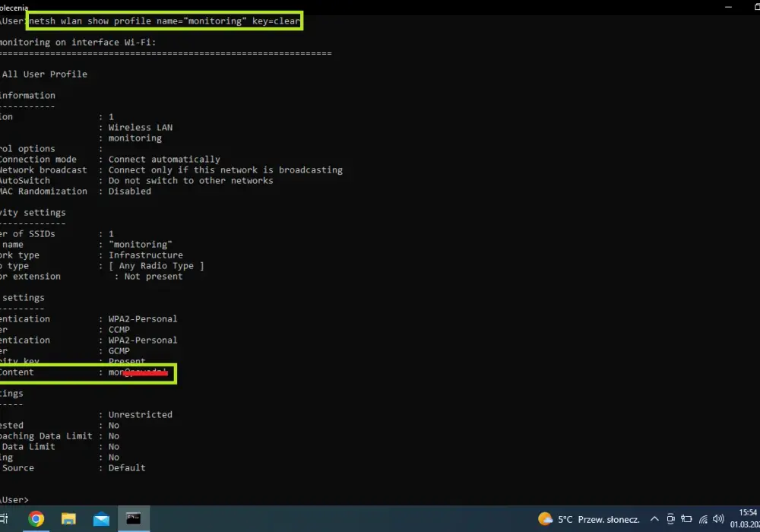The image size is (760, 532).
Task: Click the 'Infrastructure' network type value
Action: (x=145, y=255)
